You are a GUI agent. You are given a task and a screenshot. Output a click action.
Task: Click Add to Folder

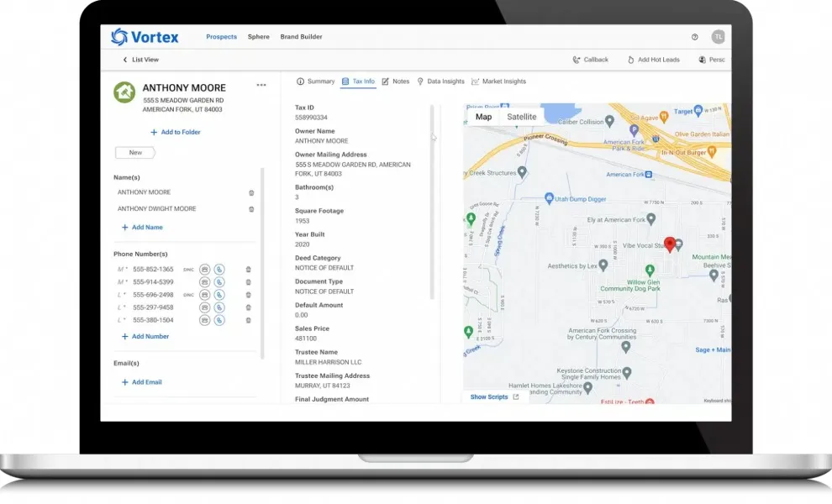click(176, 133)
